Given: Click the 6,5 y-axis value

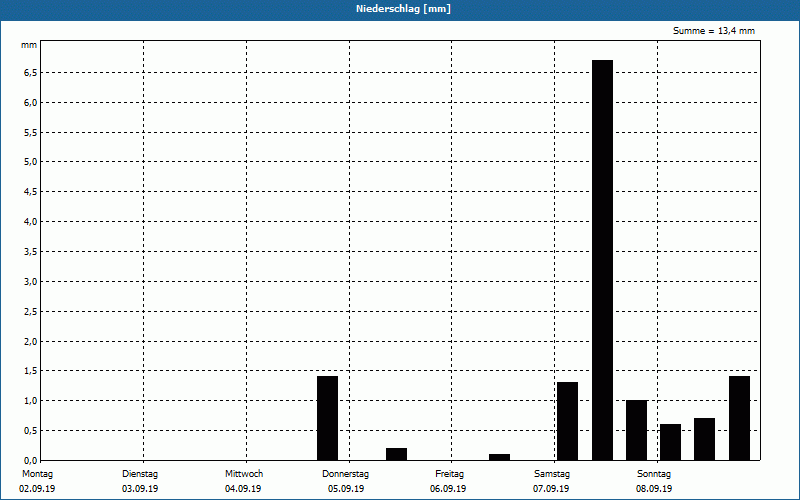Looking at the screenshot, I should coord(31,72).
